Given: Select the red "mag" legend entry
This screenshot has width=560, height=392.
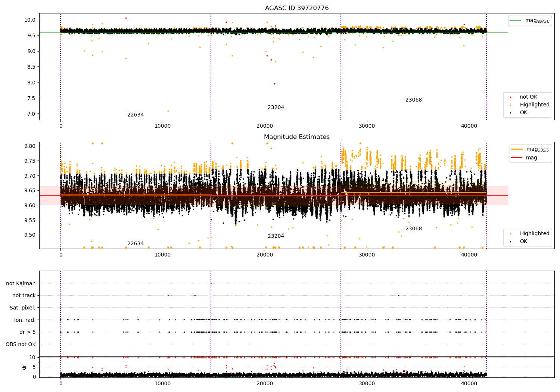Looking at the screenshot, I should pos(525,158).
